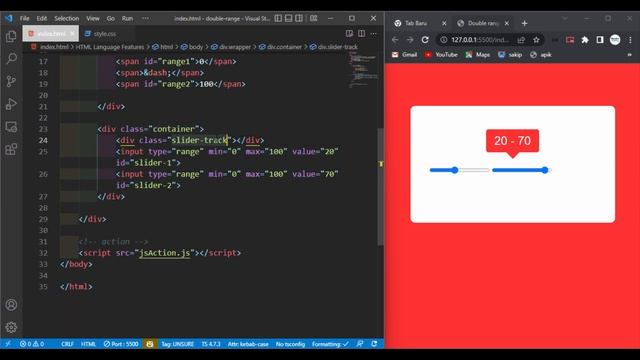Bookmark this page with star icon
This screenshot has height=360, width=640.
[x=536, y=40]
